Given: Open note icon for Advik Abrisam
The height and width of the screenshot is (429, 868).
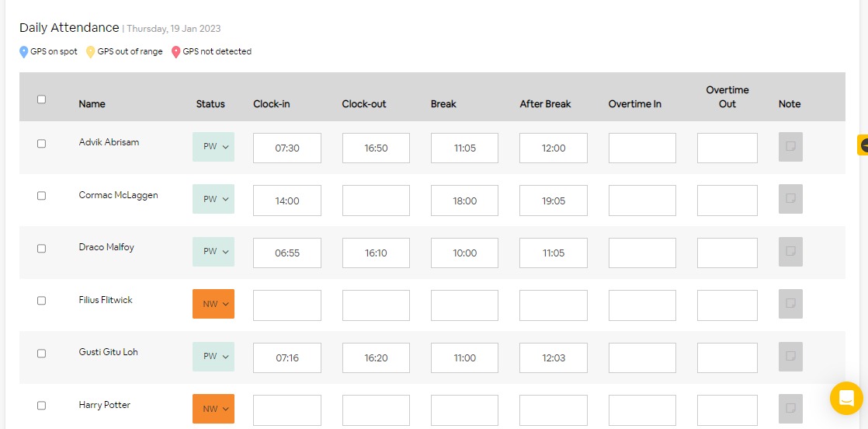Looking at the screenshot, I should [790, 147].
